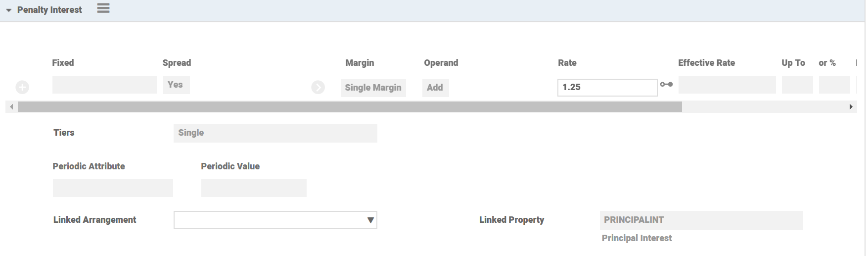
Task: Click the Tiers field showing Single
Action: coord(275,133)
